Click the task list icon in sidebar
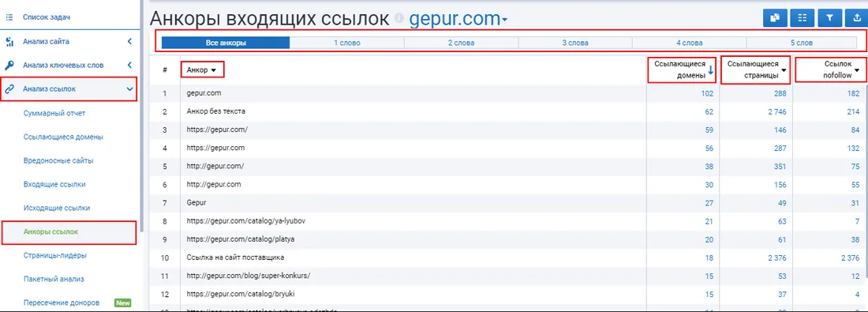This screenshot has height=312, width=868. [x=9, y=17]
